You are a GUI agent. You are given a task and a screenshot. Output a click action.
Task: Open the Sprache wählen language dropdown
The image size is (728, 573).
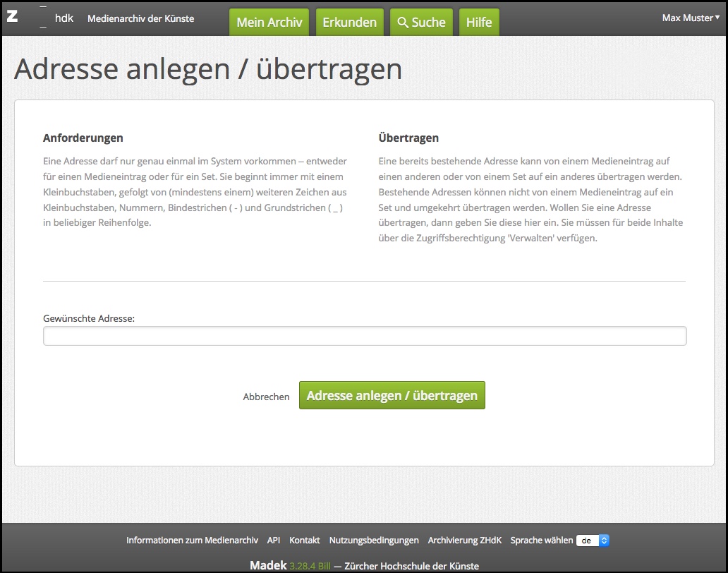click(x=593, y=541)
